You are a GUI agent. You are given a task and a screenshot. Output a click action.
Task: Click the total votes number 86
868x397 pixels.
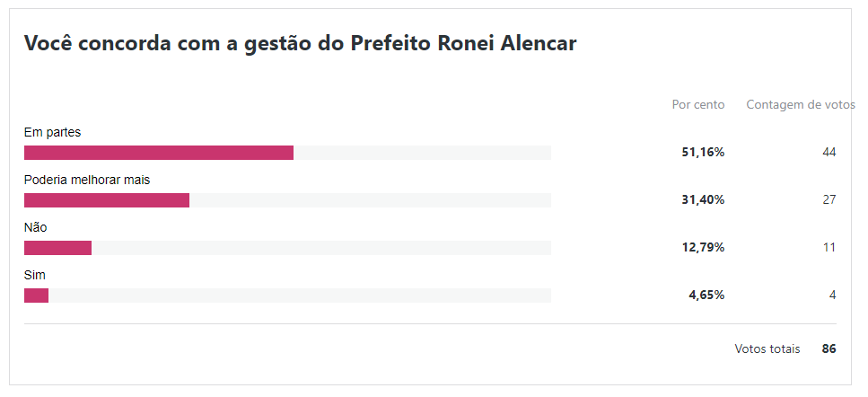829,348
